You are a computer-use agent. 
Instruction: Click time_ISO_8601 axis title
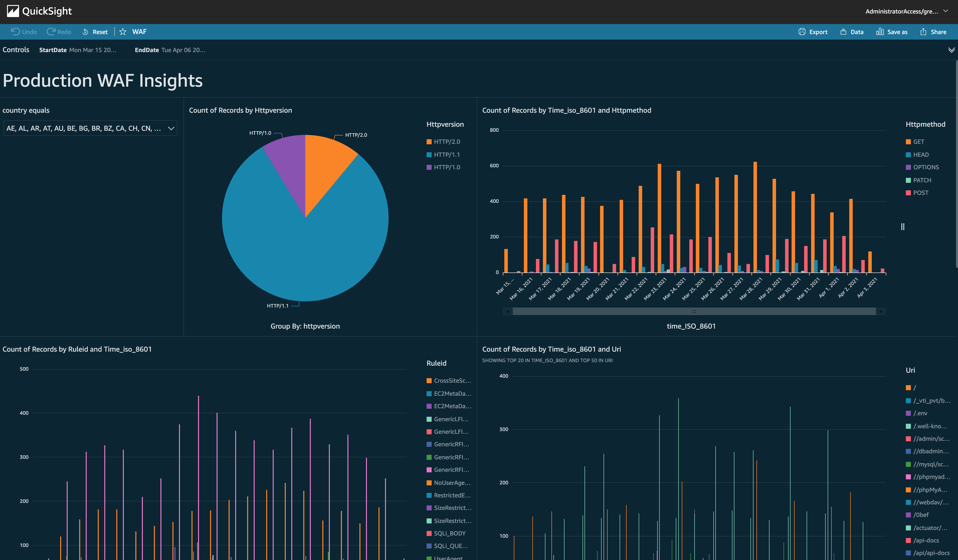click(691, 326)
